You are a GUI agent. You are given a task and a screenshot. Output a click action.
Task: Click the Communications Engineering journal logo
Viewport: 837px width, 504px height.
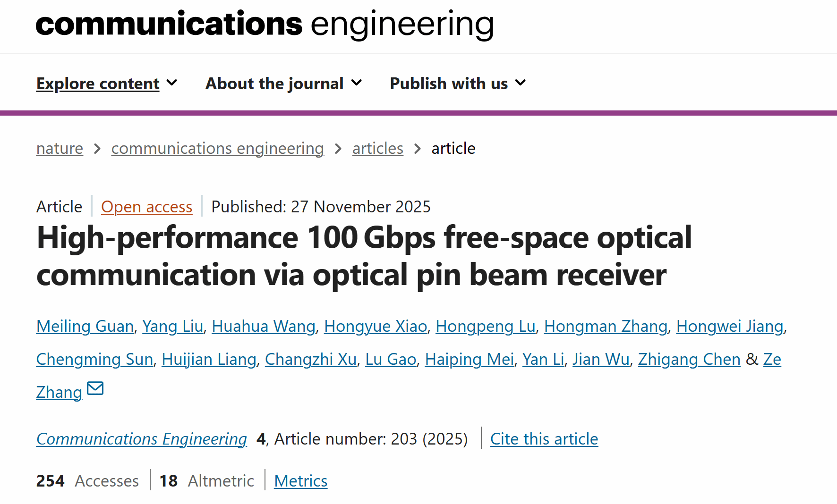265,25
